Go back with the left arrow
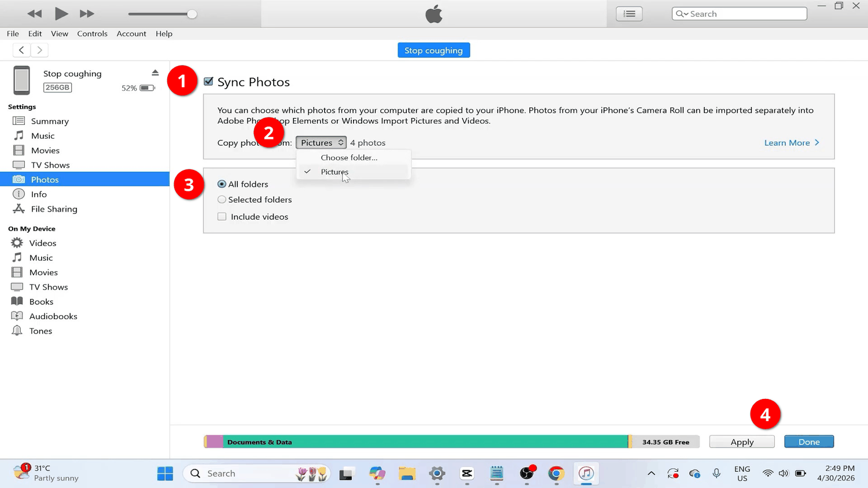Viewport: 868px width, 488px height. pyautogui.click(x=21, y=50)
